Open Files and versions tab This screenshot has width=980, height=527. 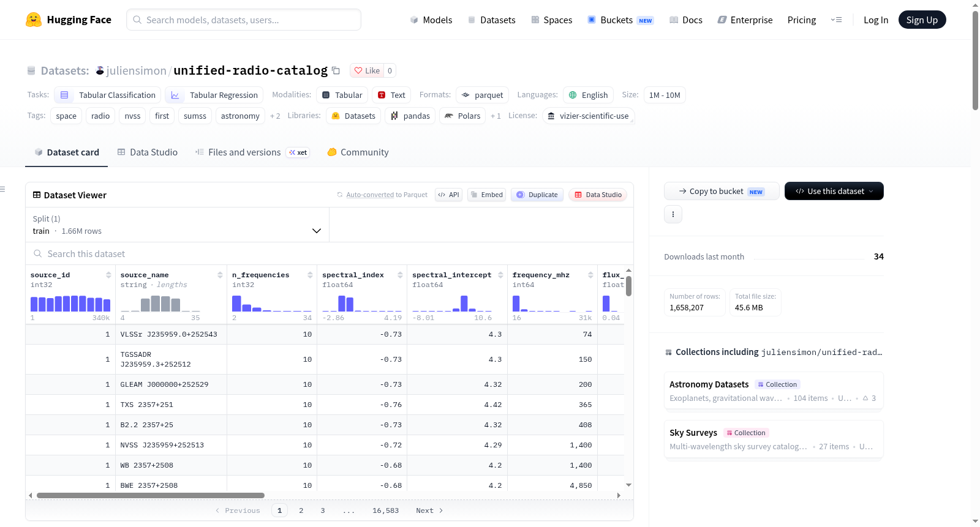point(252,152)
